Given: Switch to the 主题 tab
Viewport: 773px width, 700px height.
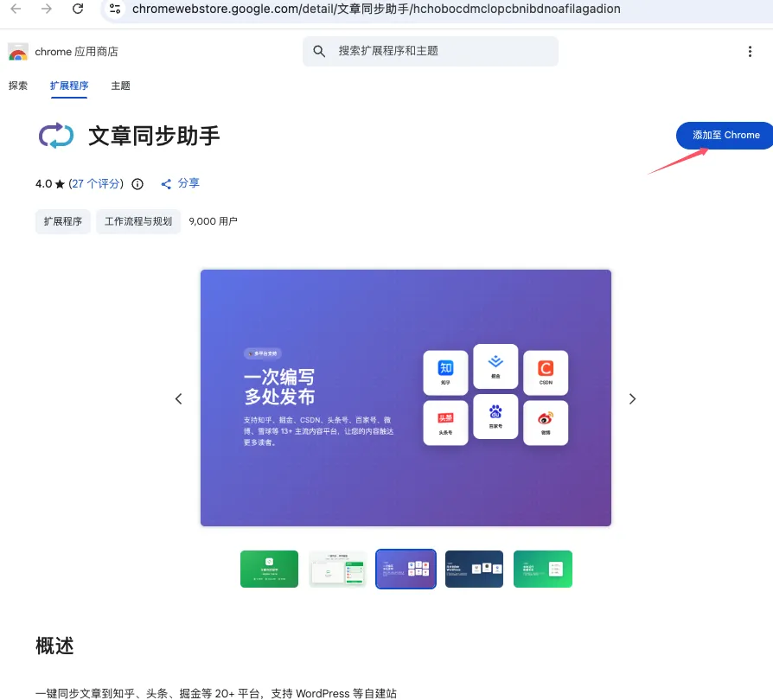Looking at the screenshot, I should [x=120, y=86].
